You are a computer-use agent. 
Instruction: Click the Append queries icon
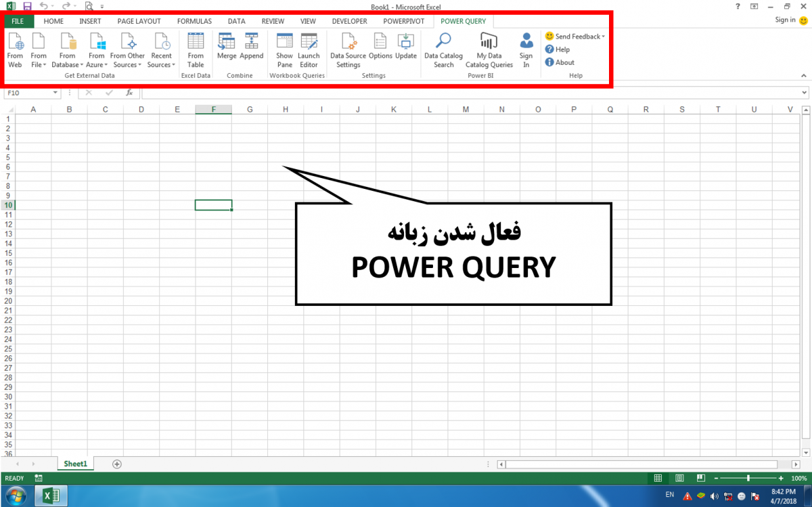[251, 49]
